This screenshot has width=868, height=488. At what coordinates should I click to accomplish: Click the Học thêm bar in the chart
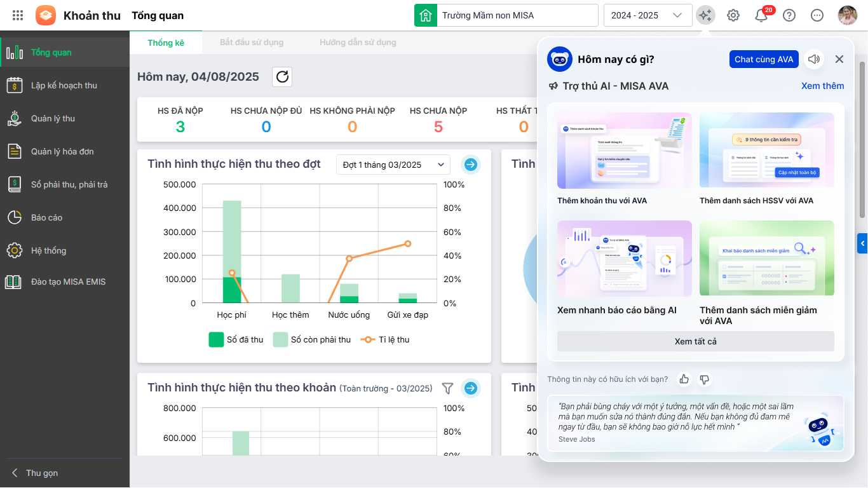(x=290, y=288)
